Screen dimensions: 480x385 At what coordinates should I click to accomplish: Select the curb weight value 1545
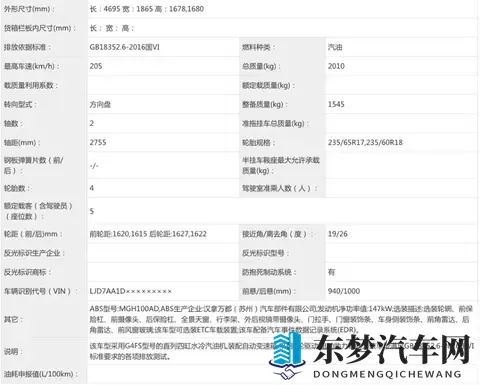[336, 104]
